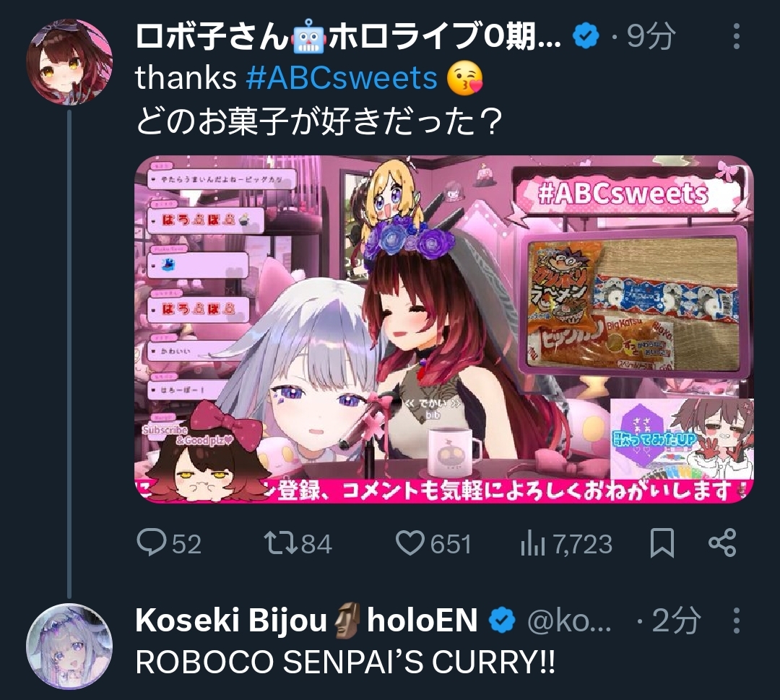Open the 2分 timestamp of the reply
Viewport: 780px width, 700px height.
point(676,621)
